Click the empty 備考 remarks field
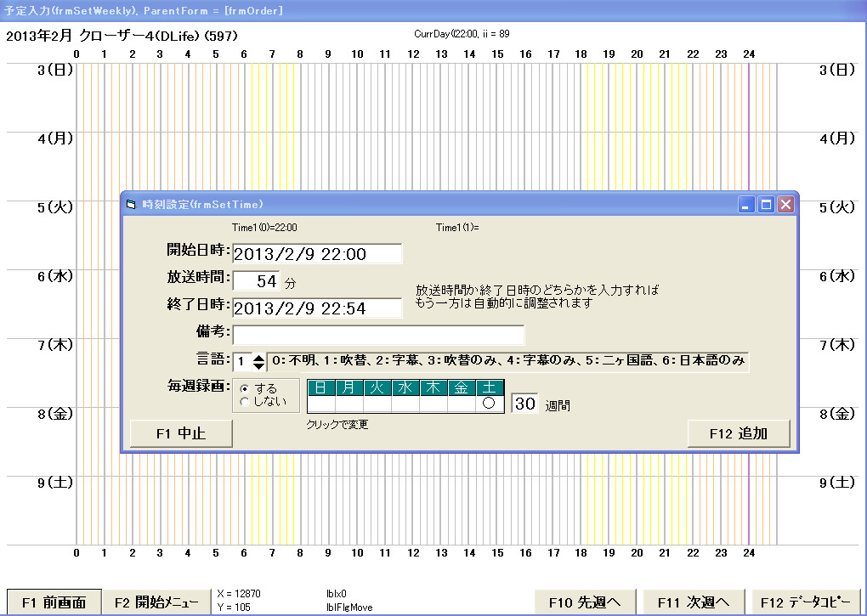Screen dimensions: 867x616 (378, 335)
